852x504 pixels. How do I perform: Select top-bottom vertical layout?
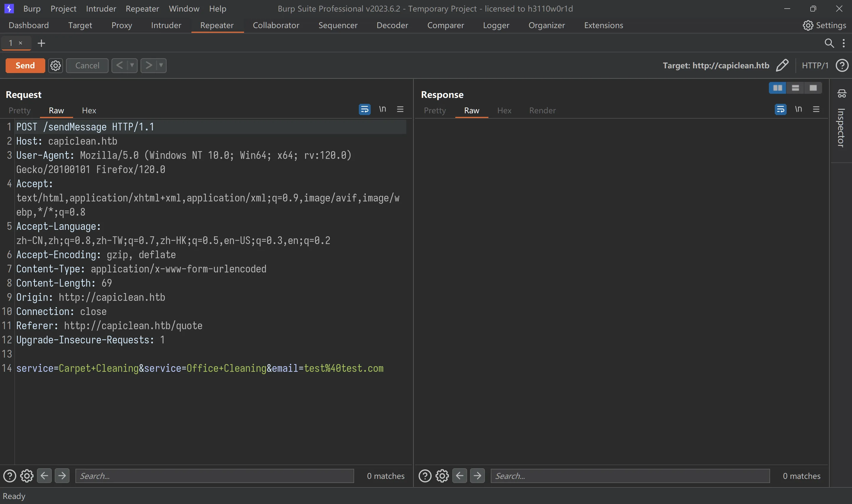(795, 88)
